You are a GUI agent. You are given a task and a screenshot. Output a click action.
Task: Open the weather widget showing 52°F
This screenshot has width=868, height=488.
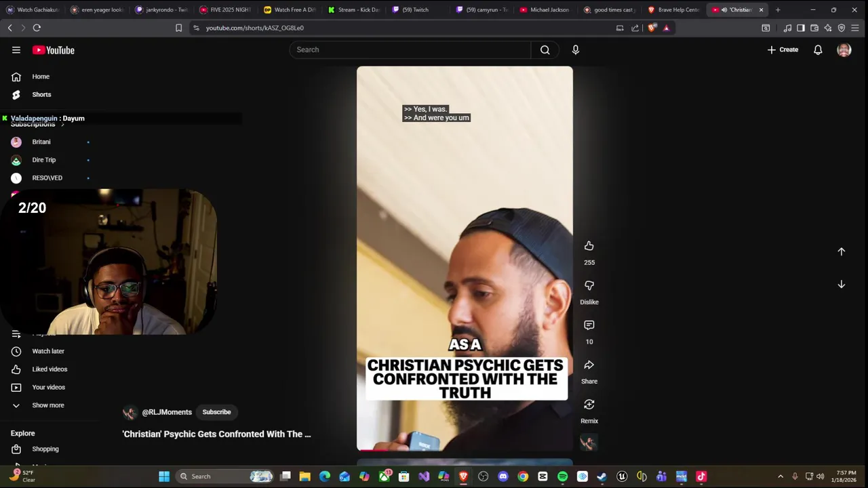click(22, 476)
